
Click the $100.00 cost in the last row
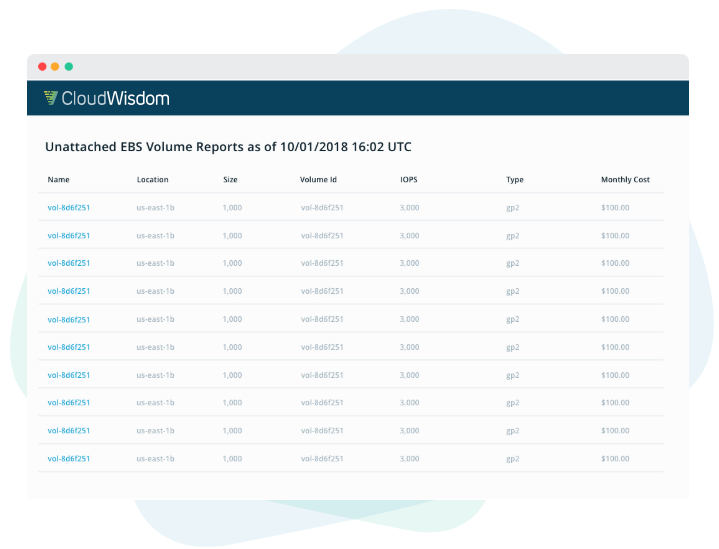pos(615,458)
